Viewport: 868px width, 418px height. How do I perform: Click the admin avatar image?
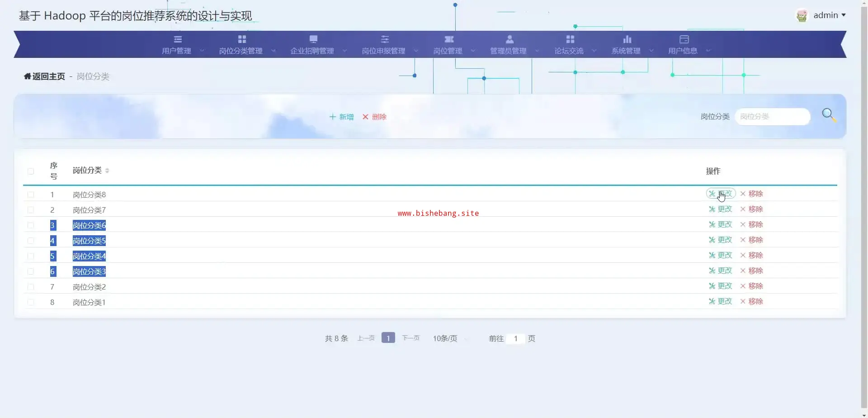[802, 15]
